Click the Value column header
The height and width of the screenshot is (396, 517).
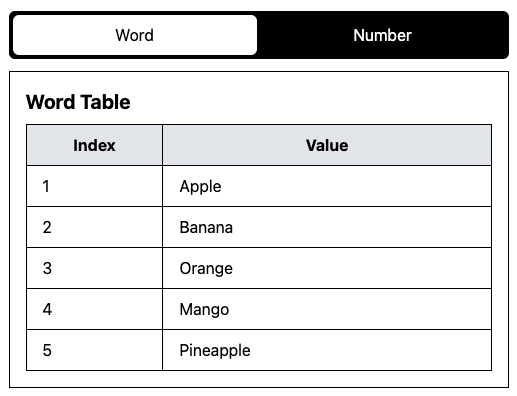[x=327, y=145]
